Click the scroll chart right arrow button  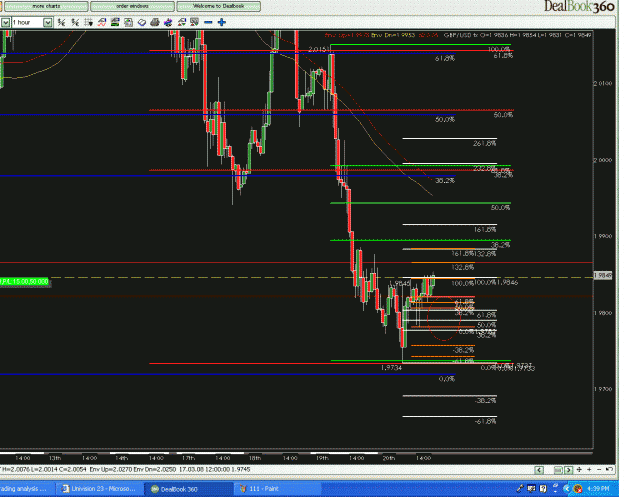[569, 470]
